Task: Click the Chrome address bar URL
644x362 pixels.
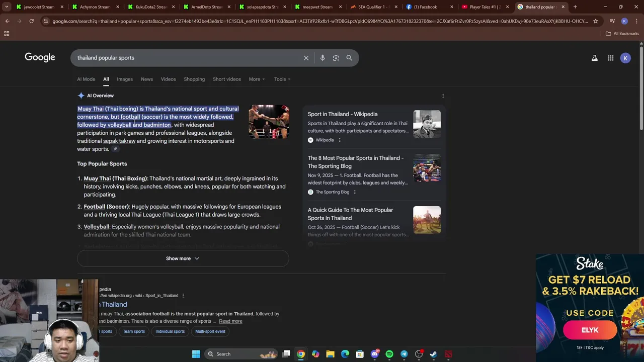Action: click(319, 21)
